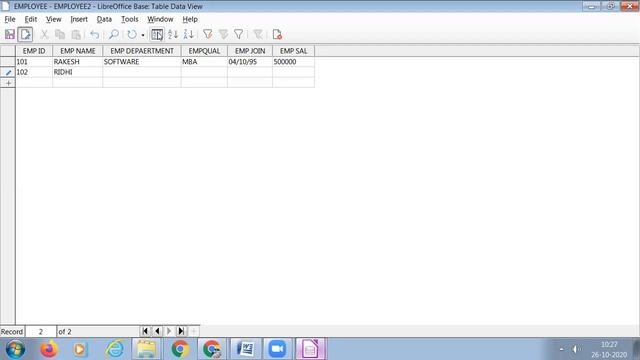The height and width of the screenshot is (360, 640).
Task: Launch Firefox from taskbar
Action: click(x=49, y=349)
